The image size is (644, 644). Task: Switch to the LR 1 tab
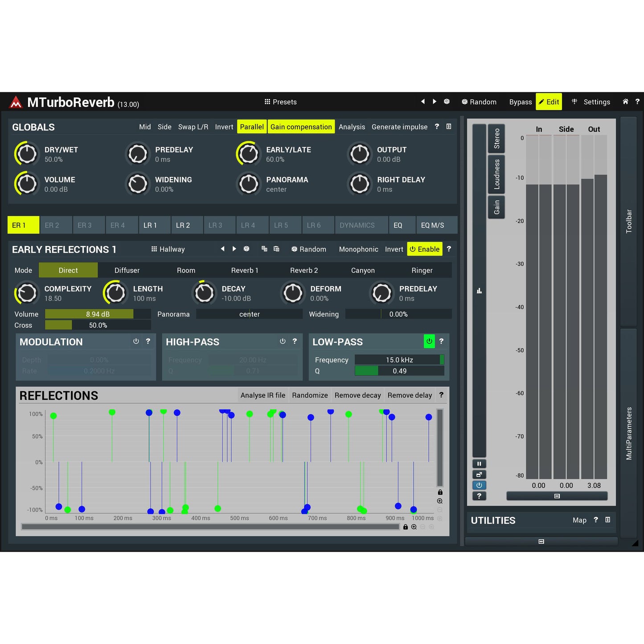coord(154,225)
